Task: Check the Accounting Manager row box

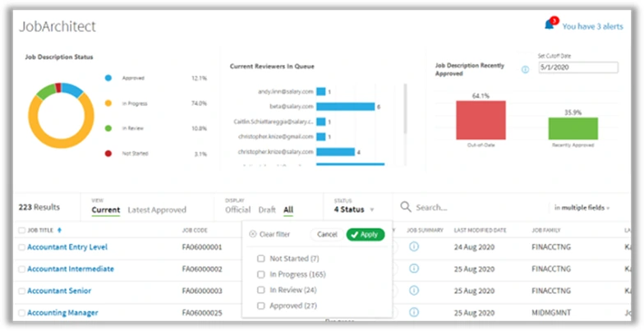Action: tap(21, 313)
